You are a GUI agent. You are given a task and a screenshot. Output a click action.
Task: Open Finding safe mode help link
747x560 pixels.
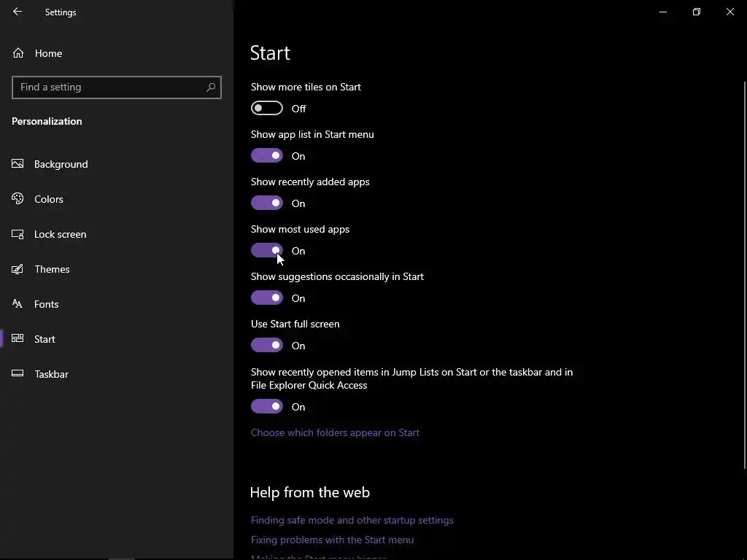[x=352, y=520]
